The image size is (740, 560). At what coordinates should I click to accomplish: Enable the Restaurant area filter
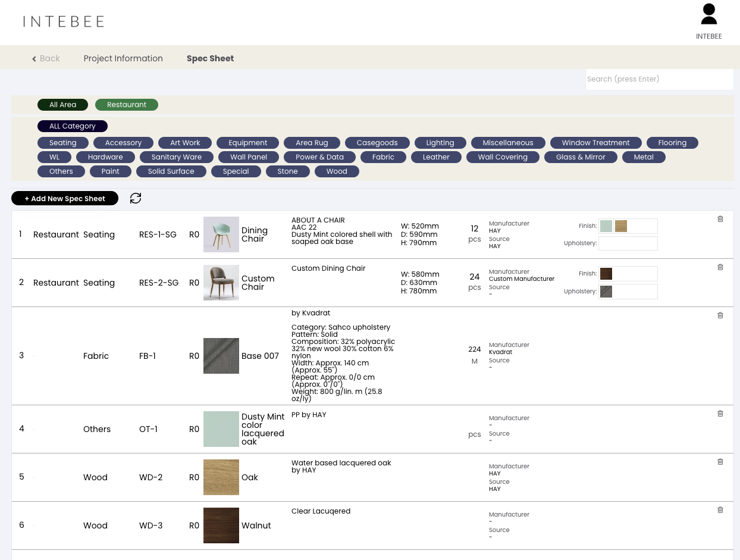(127, 105)
